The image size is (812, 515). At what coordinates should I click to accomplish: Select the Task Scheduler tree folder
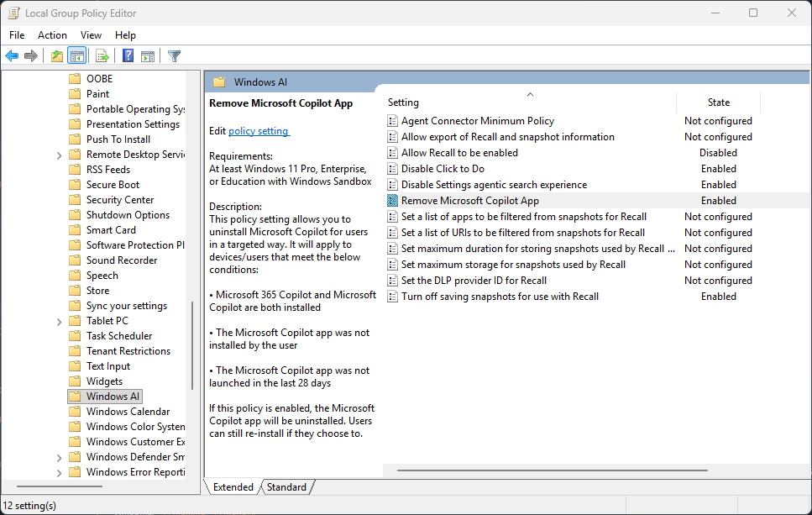(119, 336)
